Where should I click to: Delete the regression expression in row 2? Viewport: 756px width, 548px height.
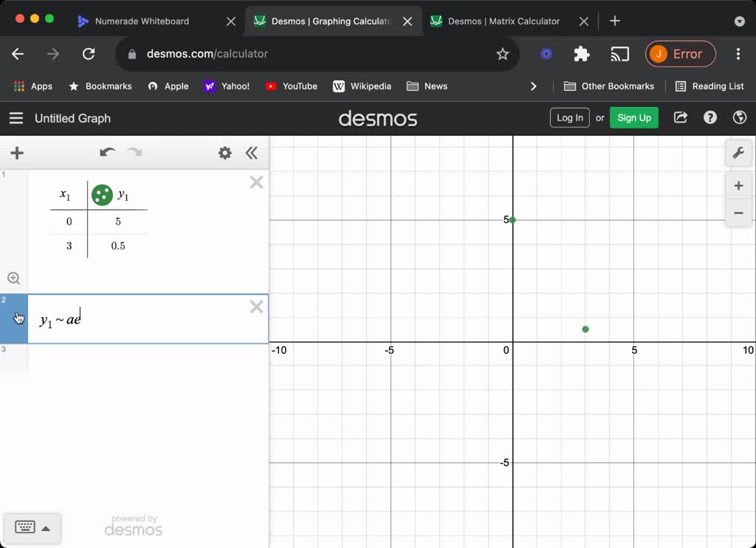[x=256, y=307]
